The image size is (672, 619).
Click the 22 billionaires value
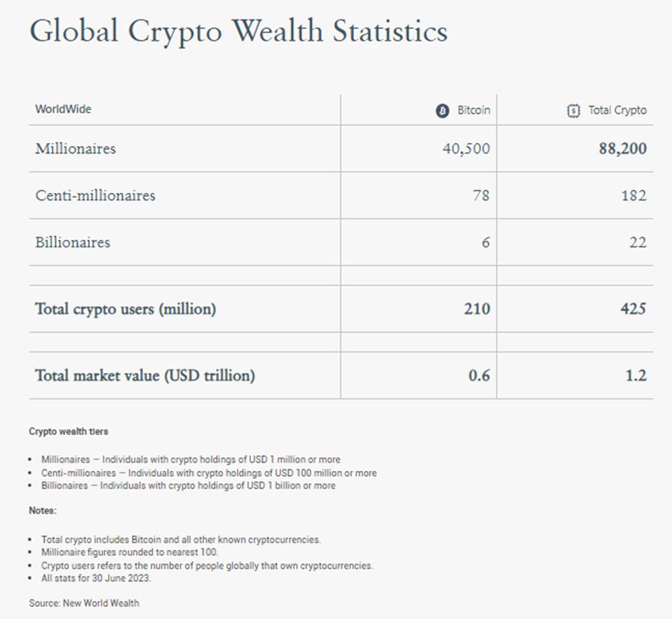pyautogui.click(x=637, y=243)
